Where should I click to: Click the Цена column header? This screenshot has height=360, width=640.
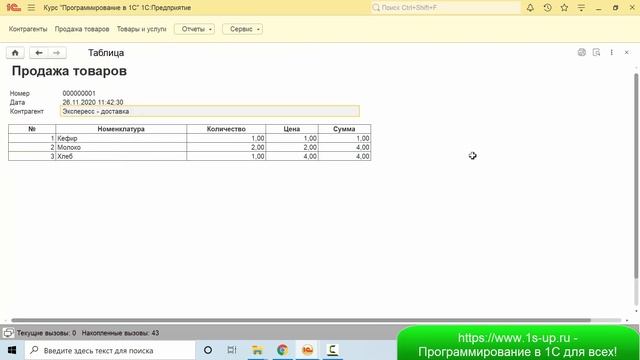click(292, 129)
